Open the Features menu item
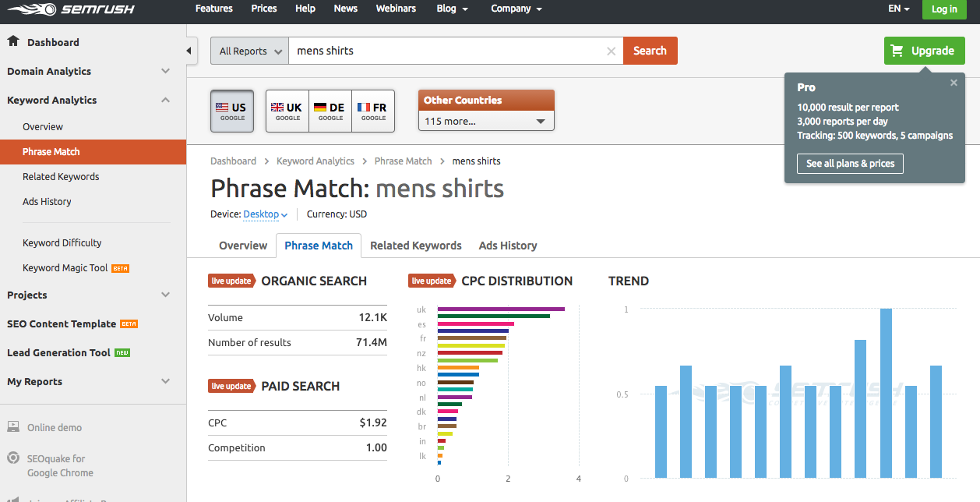The width and height of the screenshot is (980, 502). [214, 9]
